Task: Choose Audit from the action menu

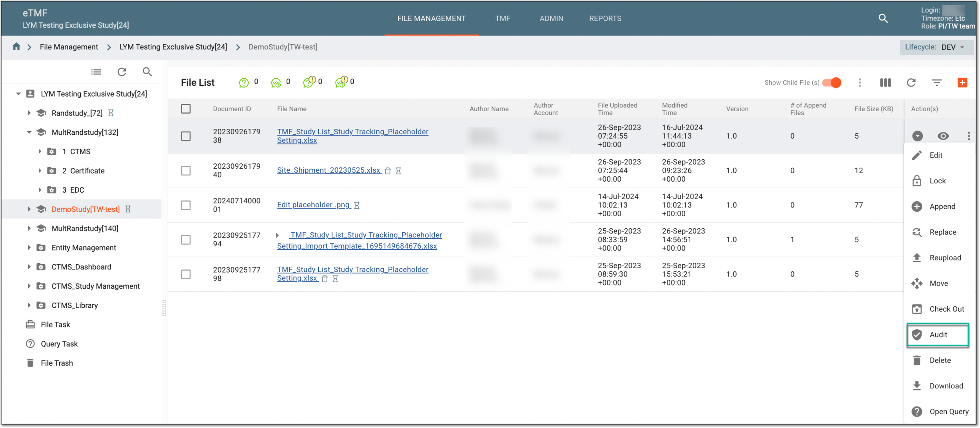Action: click(938, 335)
